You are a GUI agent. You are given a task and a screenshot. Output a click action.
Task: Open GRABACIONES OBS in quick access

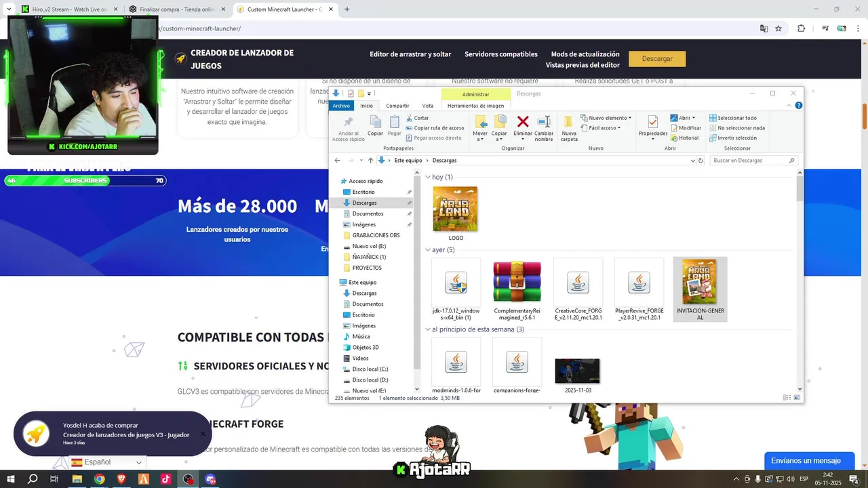[376, 235]
